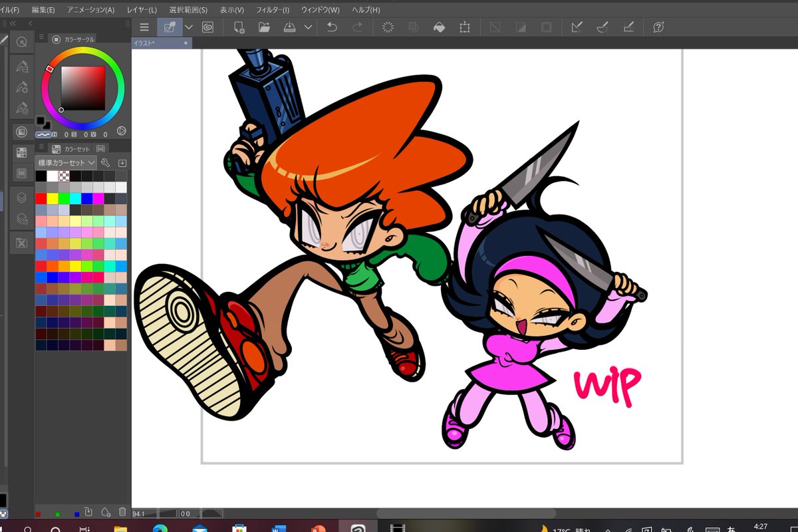
Task: Click the Clip Studio launcher icon
Action: point(207,27)
